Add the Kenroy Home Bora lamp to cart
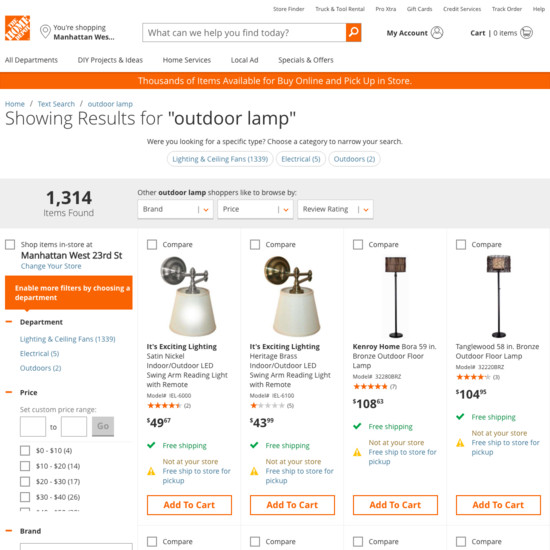550x550 pixels. [395, 505]
